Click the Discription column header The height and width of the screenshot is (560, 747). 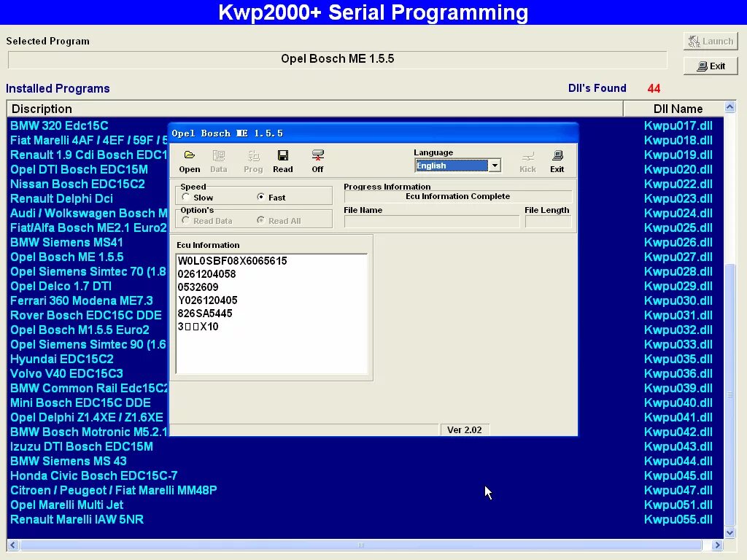pos(315,109)
